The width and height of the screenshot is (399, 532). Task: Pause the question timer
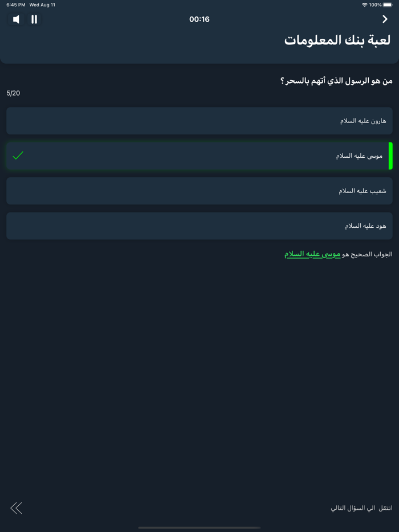coord(34,19)
